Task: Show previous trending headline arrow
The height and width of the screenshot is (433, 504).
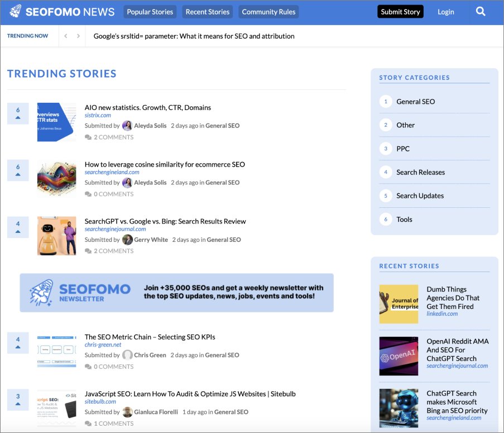Action: pos(65,36)
